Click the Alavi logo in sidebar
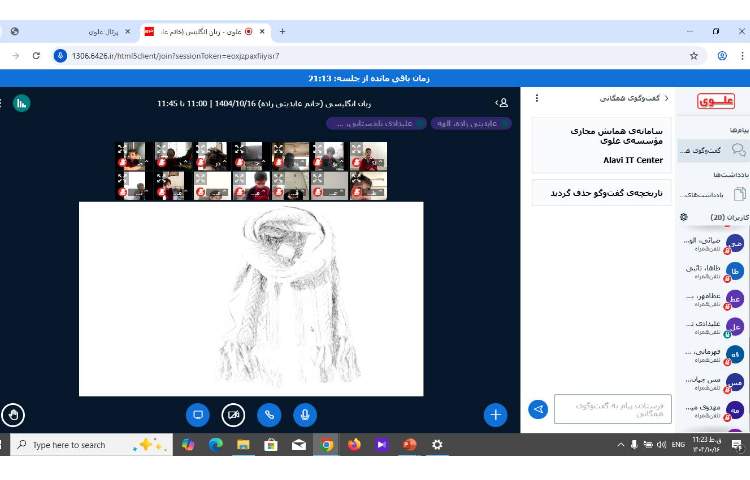750x480 pixels. pyautogui.click(x=715, y=101)
